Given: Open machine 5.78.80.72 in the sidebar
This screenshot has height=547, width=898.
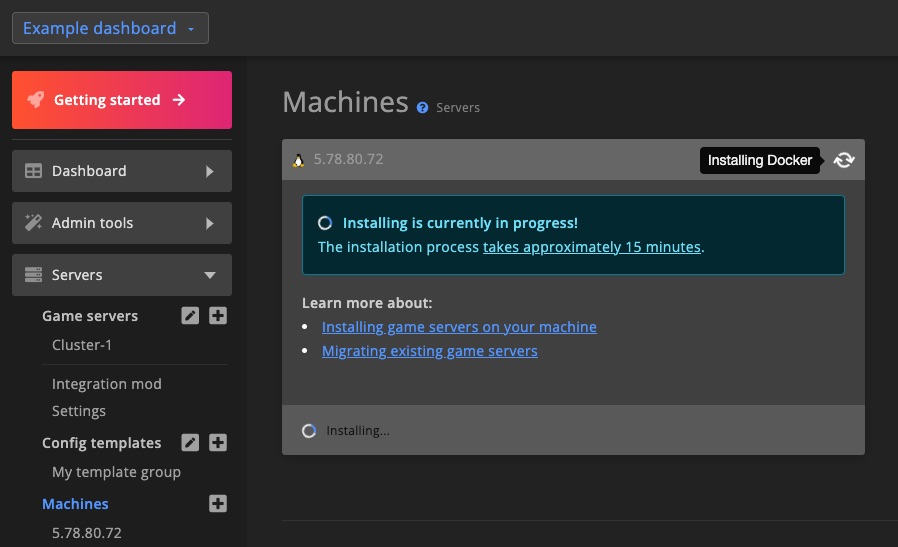Looking at the screenshot, I should (x=86, y=533).
